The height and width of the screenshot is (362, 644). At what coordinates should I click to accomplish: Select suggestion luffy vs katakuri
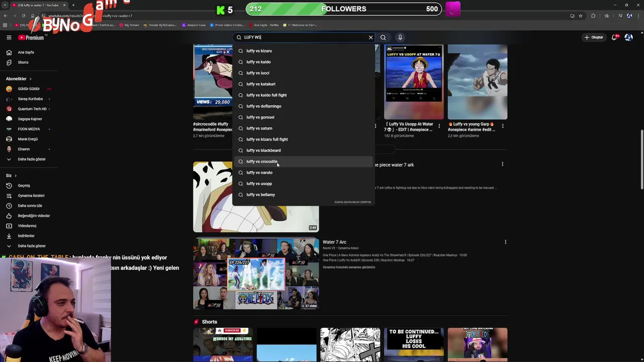click(303, 84)
